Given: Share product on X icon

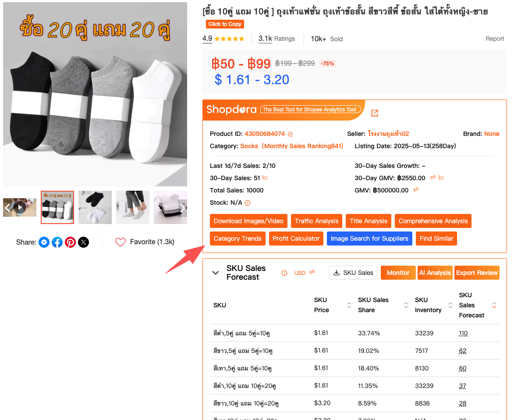Looking at the screenshot, I should coord(83,242).
